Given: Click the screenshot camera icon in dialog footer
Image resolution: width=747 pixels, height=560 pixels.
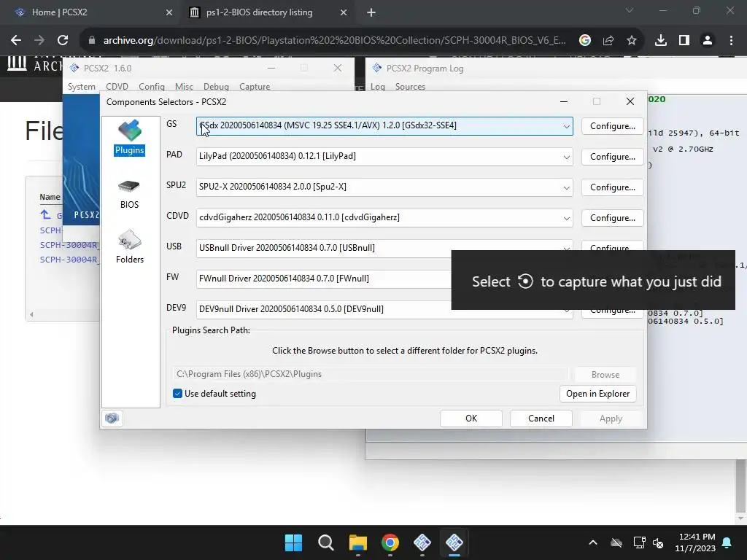Looking at the screenshot, I should coord(112,418).
